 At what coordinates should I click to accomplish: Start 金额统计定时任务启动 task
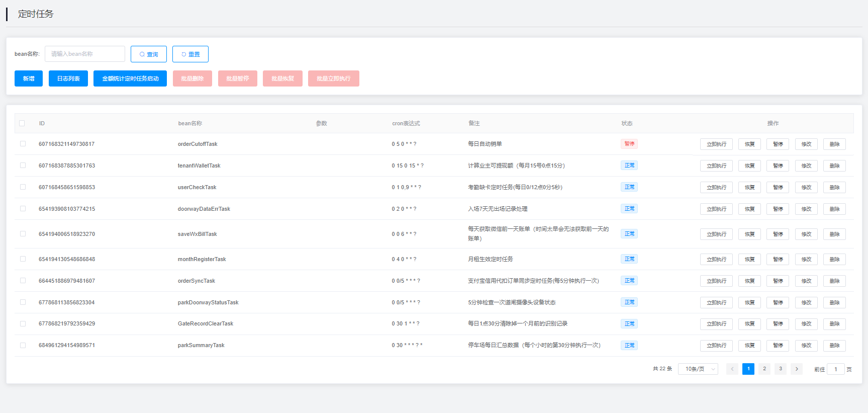click(x=130, y=78)
